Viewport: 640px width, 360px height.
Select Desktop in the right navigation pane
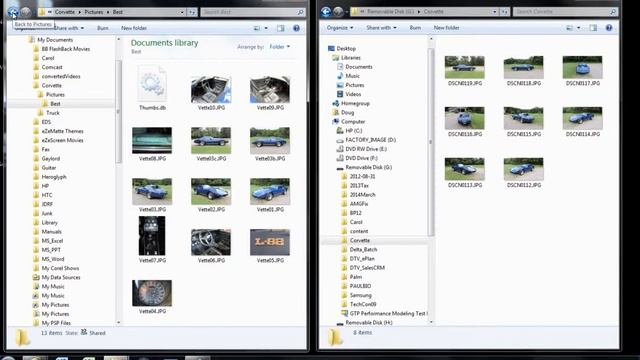coord(346,49)
